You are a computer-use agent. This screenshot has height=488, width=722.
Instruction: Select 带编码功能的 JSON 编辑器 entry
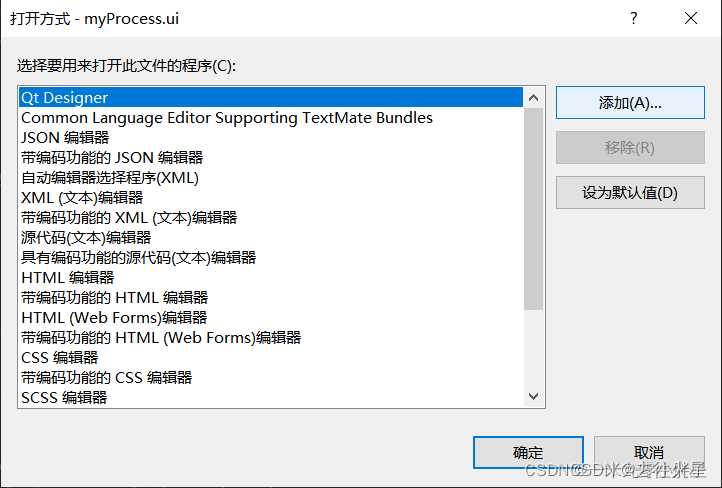coord(271,158)
